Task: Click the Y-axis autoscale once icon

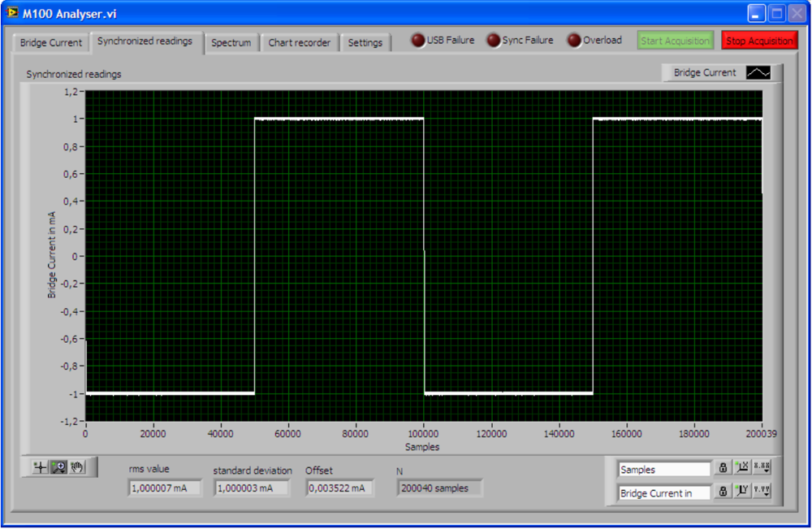Action: tap(742, 491)
